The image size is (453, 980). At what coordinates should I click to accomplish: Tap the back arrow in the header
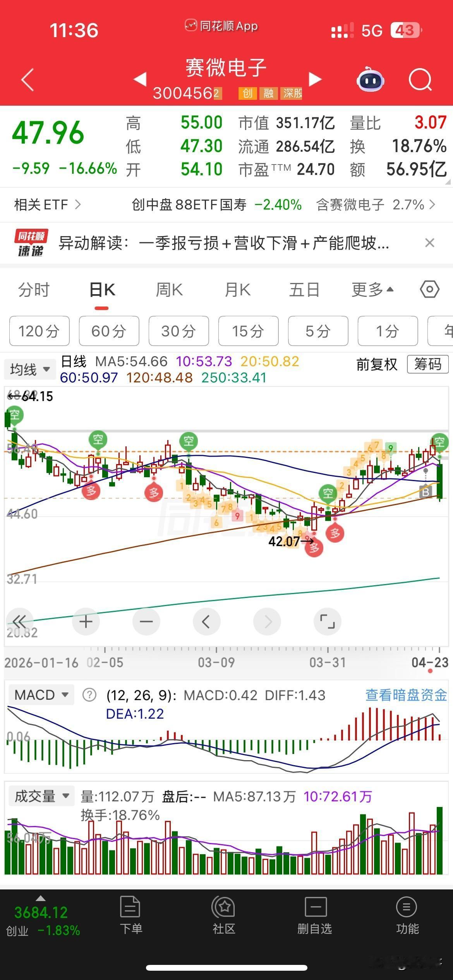tap(27, 80)
